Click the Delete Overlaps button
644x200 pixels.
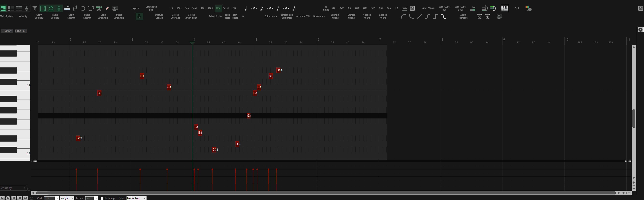point(175,16)
